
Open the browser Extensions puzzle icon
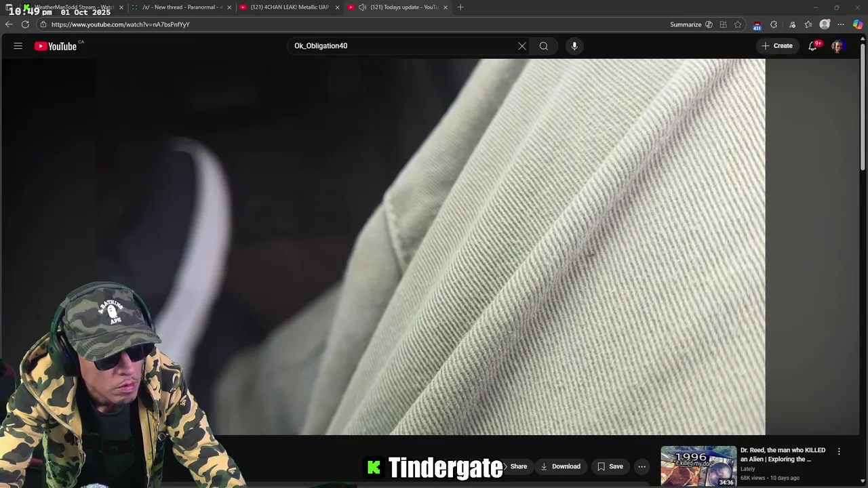(x=774, y=24)
